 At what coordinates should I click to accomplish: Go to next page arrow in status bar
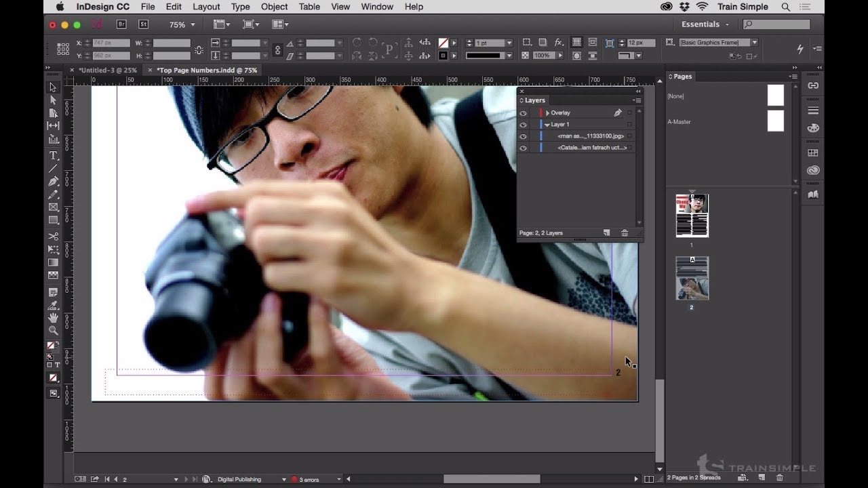point(185,479)
